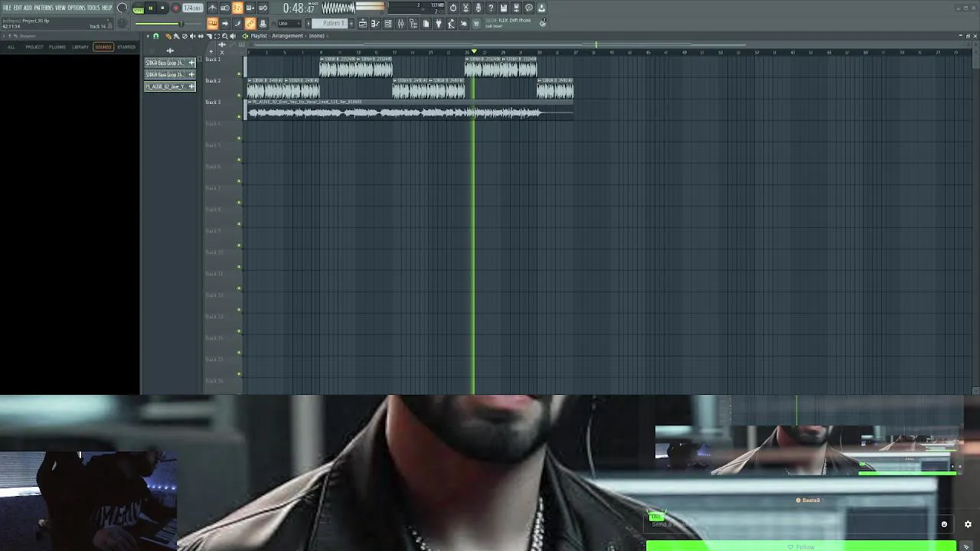Open the PROJECT browser tab
Screen dimensions: 980x551
point(34,47)
